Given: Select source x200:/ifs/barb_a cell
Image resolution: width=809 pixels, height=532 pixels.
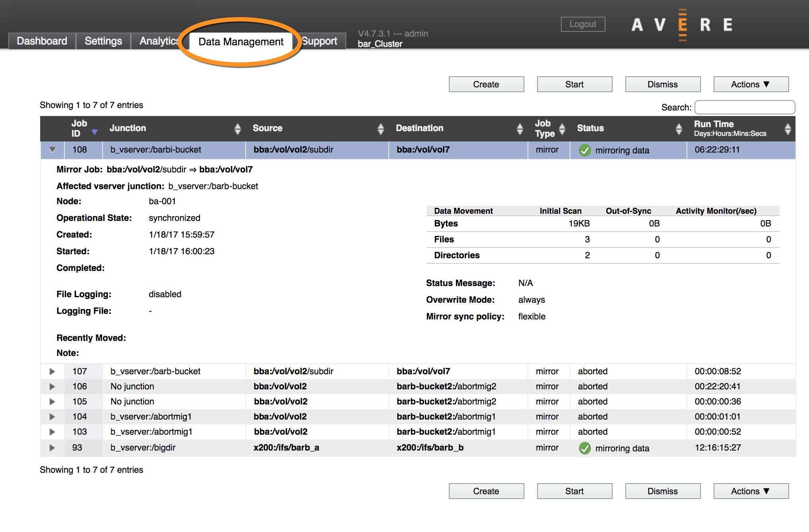Looking at the screenshot, I should pos(317,447).
